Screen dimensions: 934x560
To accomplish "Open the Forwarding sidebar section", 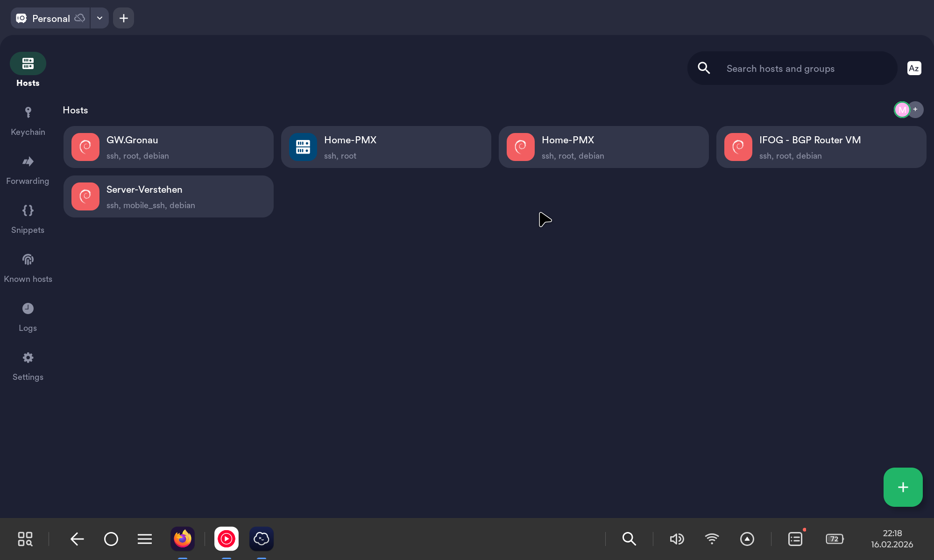I will click(x=28, y=169).
